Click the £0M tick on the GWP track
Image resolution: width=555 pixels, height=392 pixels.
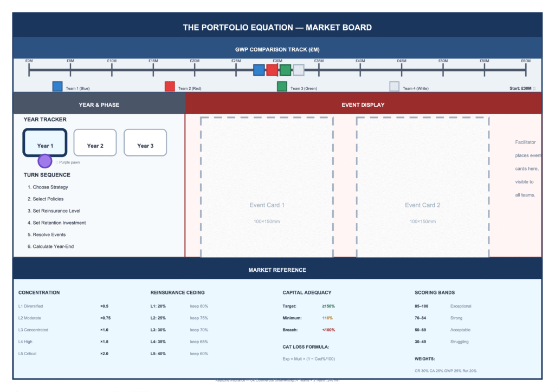(x=29, y=69)
